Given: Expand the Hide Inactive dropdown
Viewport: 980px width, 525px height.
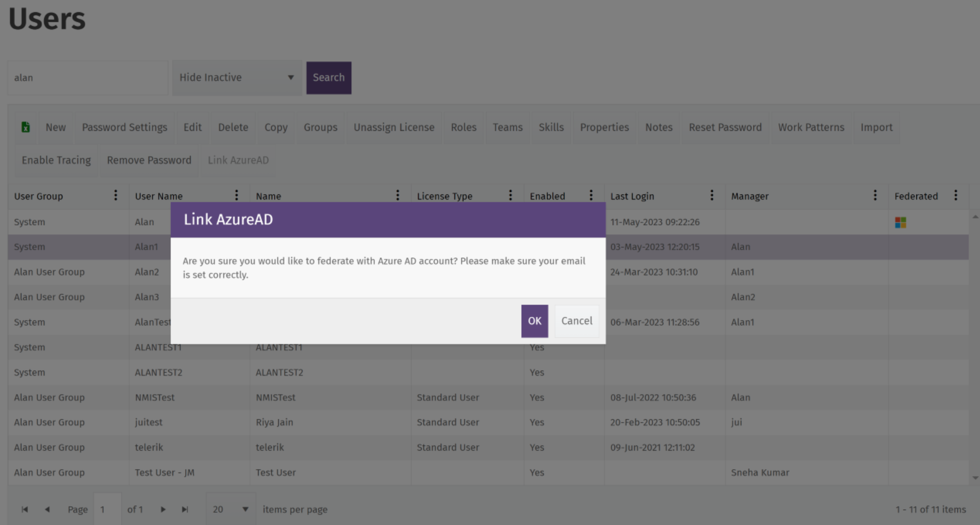Looking at the screenshot, I should point(237,78).
